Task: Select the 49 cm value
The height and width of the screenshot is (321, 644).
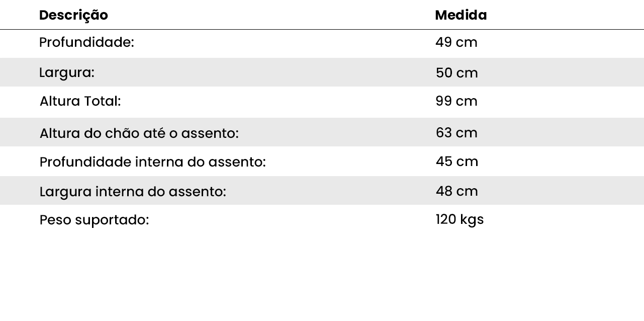Action: pos(456,43)
